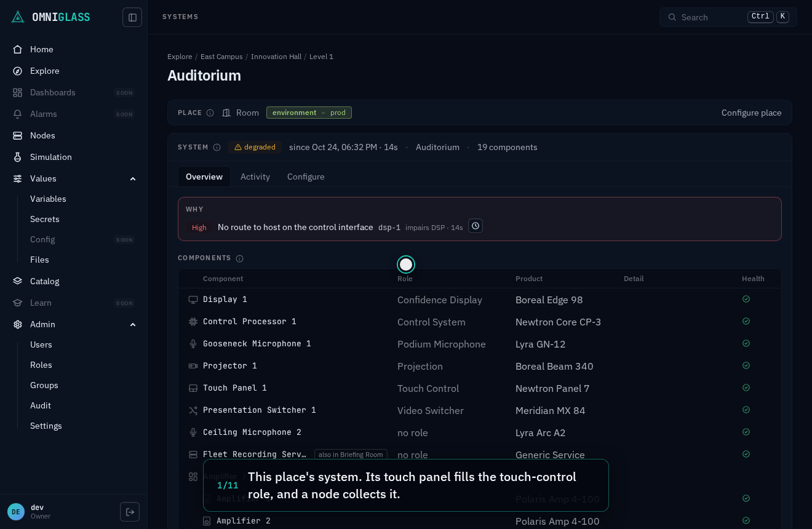Click the Newtron Panel 7 product cell

click(552, 388)
